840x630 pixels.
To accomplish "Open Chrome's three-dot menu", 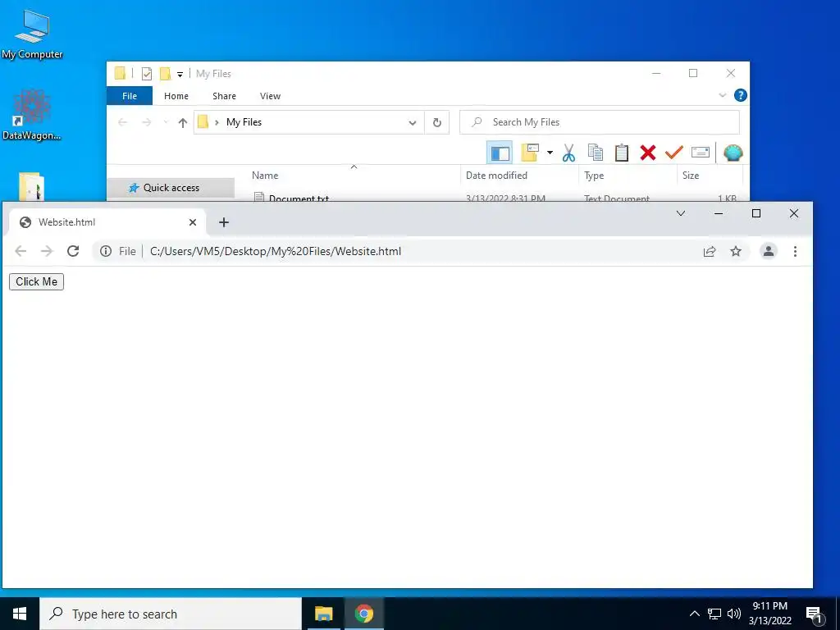I will (795, 251).
